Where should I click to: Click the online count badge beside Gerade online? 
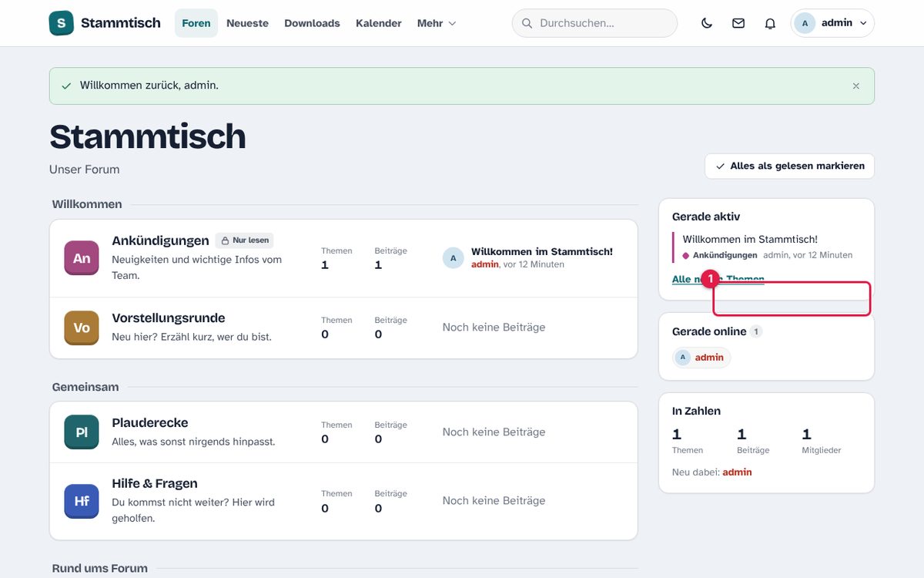757,331
